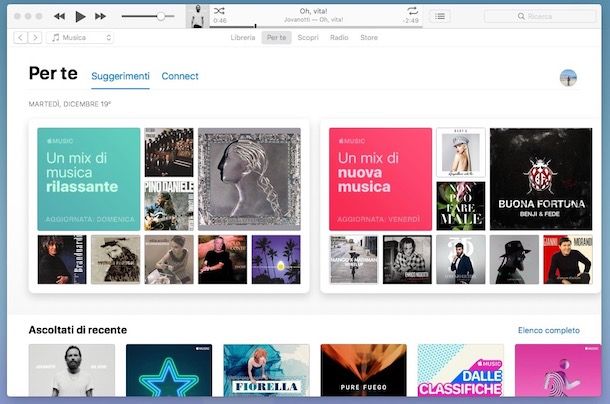Open the Non Può Fare Male cover

[x=461, y=206]
